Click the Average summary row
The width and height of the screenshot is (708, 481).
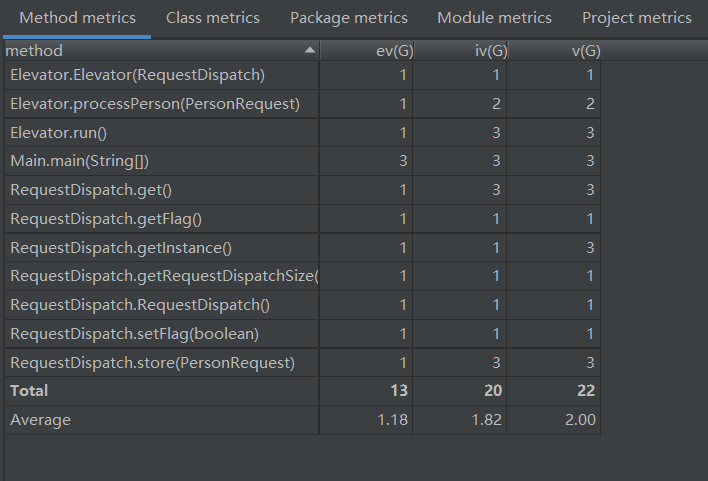click(40, 420)
